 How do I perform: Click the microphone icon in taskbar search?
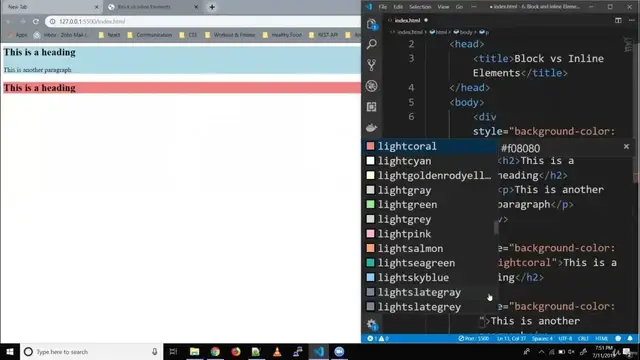[155, 352]
